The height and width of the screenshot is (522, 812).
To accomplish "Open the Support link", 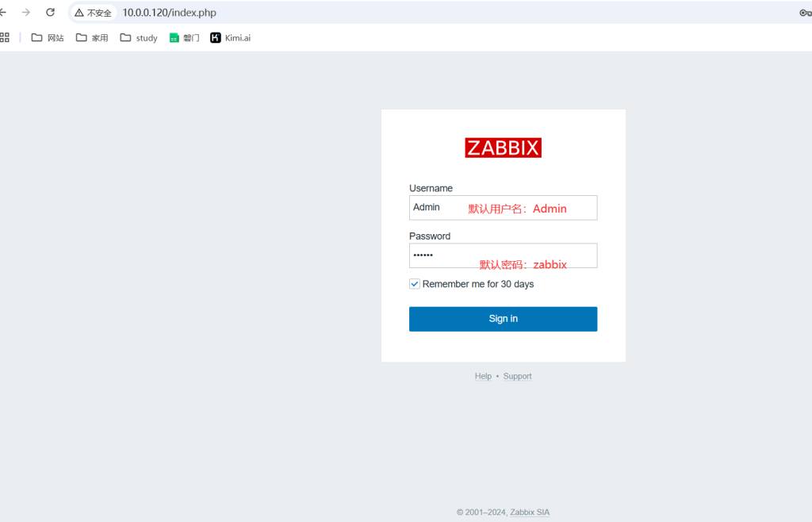I will point(517,376).
